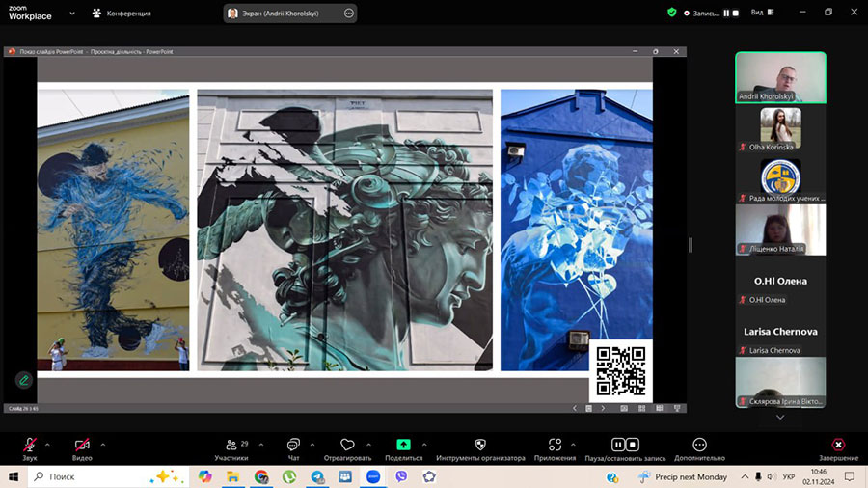868x488 pixels.
Task: Open more options on the Экран tab
Action: tap(349, 14)
